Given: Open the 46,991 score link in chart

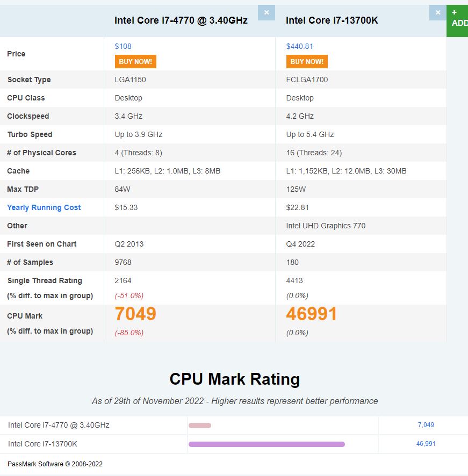Looking at the screenshot, I should (426, 444).
